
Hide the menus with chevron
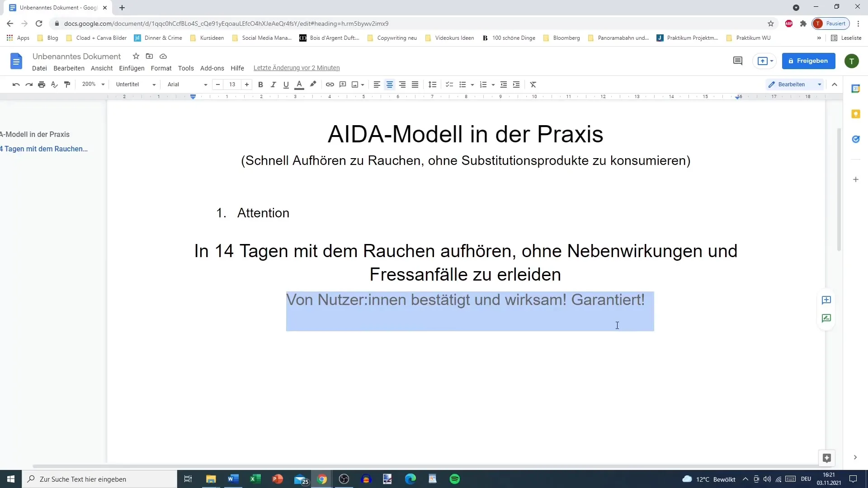pyautogui.click(x=835, y=84)
